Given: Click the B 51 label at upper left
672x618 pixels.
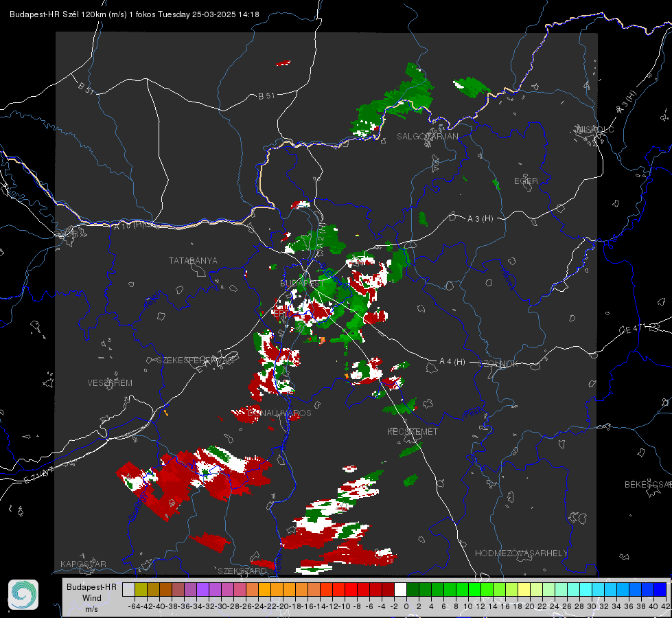Looking at the screenshot, I should pyautogui.click(x=86, y=88).
